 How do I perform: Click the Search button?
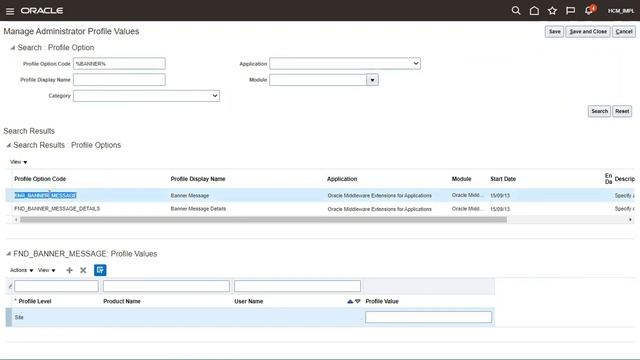(599, 111)
